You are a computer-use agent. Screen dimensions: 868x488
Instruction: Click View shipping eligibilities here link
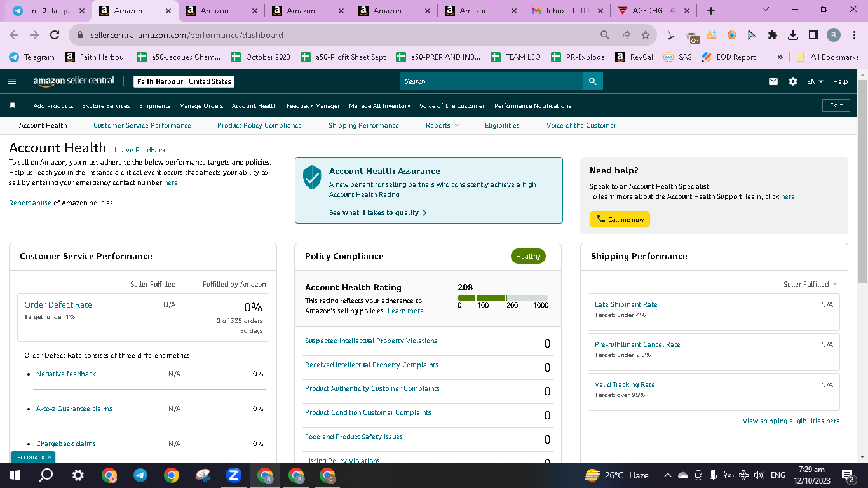(x=791, y=421)
